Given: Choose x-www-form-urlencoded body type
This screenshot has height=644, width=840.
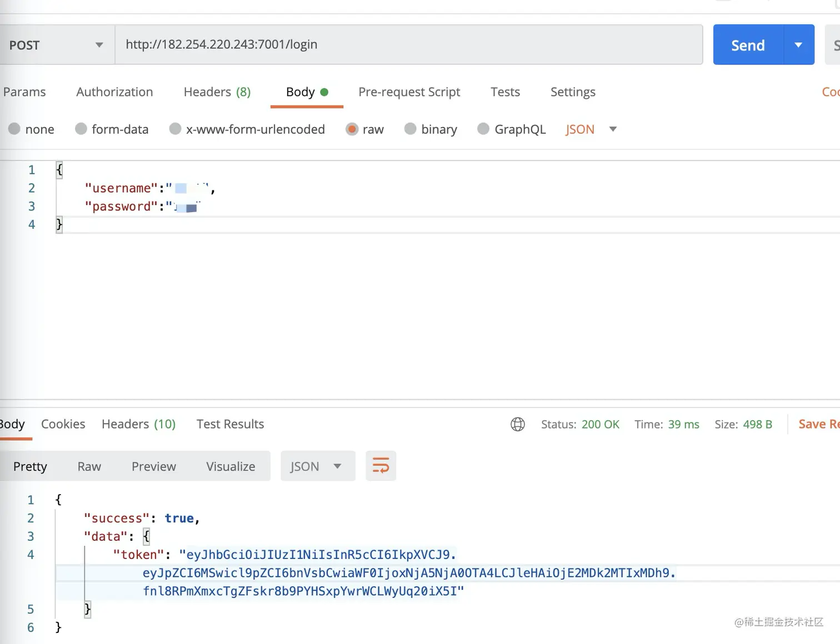Looking at the screenshot, I should tap(247, 129).
